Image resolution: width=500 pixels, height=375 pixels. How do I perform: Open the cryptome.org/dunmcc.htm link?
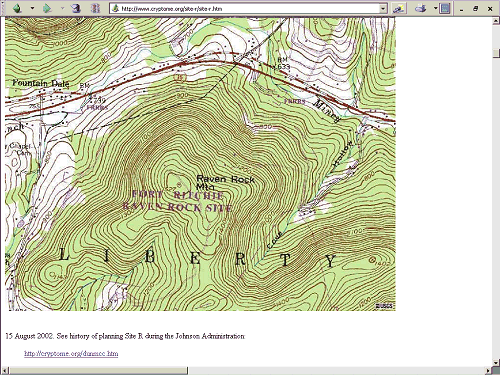[71, 353]
